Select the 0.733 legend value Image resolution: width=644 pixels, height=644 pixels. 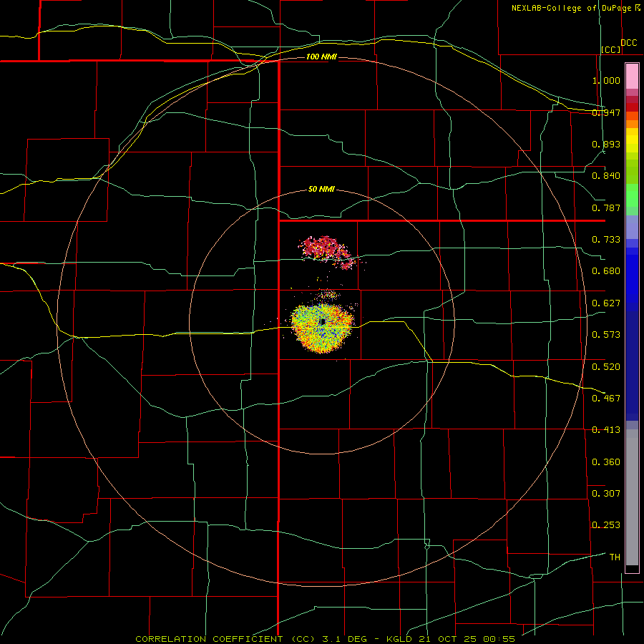pos(606,240)
